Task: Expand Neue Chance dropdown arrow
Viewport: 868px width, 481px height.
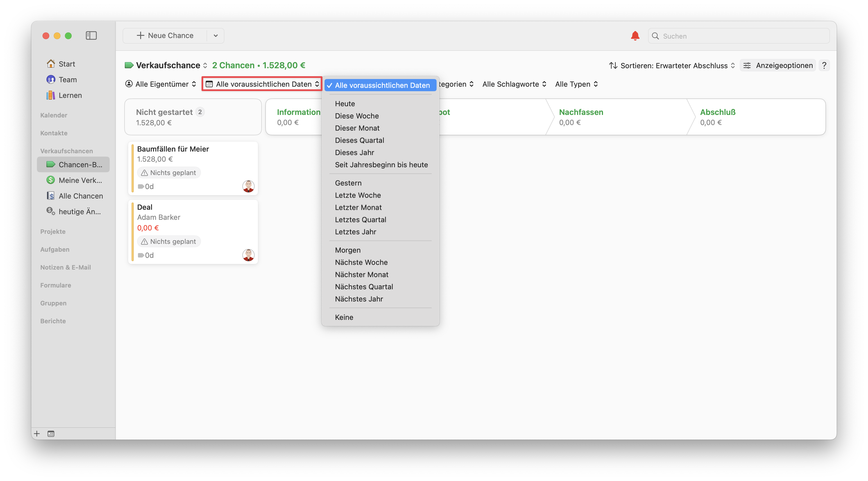Action: 216,36
